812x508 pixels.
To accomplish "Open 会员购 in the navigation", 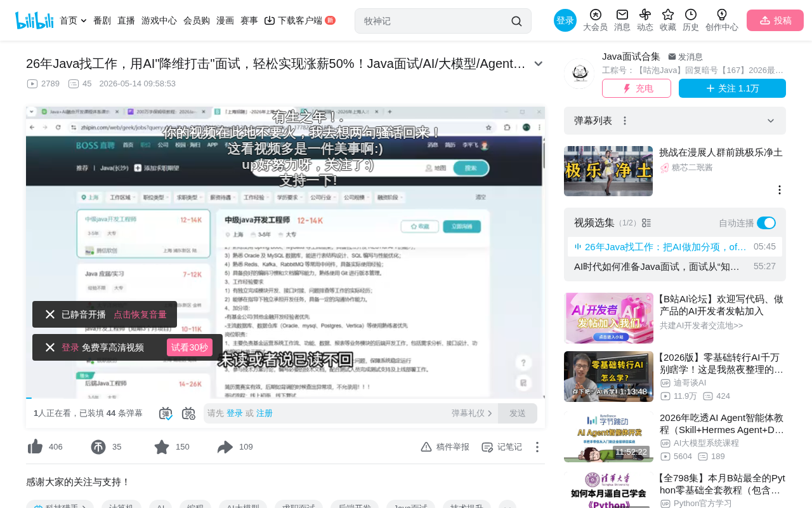I will [197, 20].
